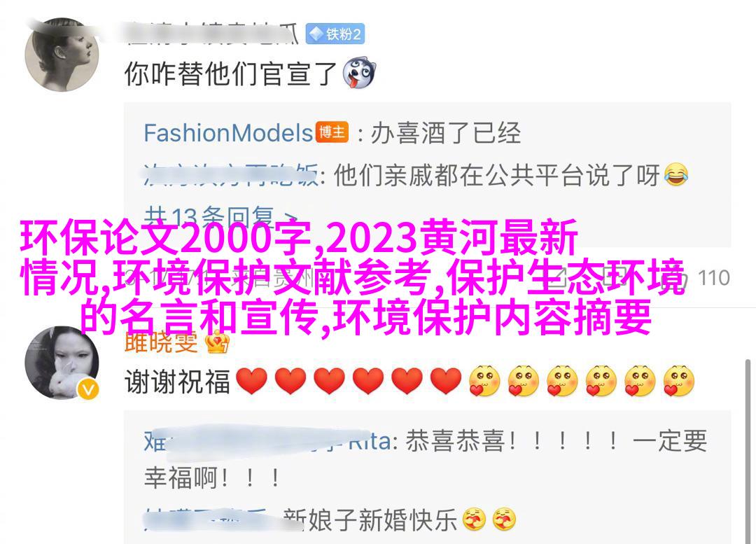This screenshot has width=756, height=544.
Task: Open 睢晓雯 username link
Action: [161, 342]
